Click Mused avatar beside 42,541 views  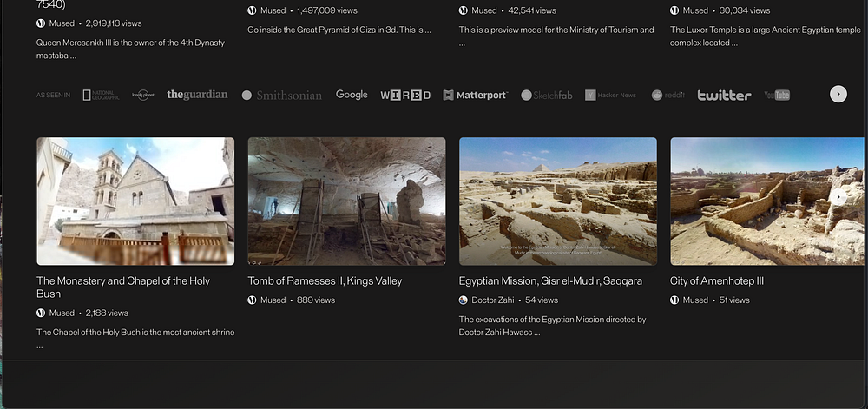(464, 10)
